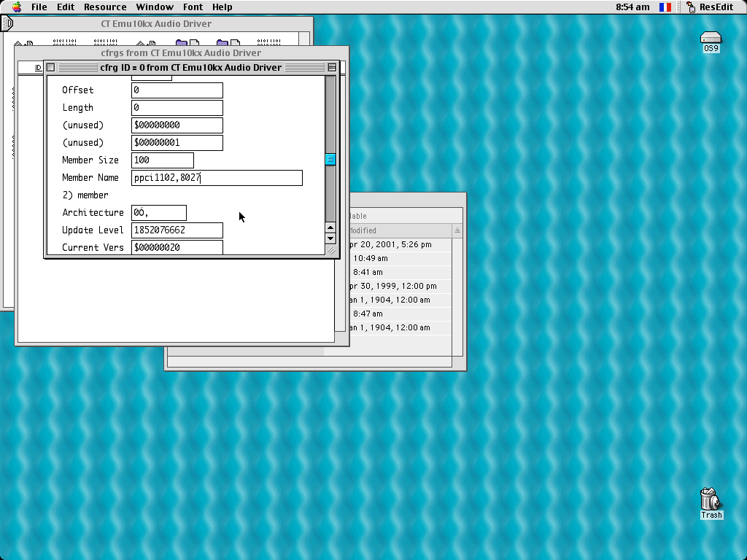Image resolution: width=747 pixels, height=560 pixels.
Task: Click the "Update Level" label
Action: (x=93, y=230)
